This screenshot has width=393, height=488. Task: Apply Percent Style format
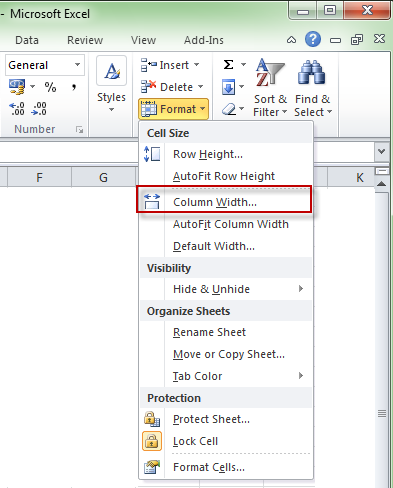coord(50,87)
